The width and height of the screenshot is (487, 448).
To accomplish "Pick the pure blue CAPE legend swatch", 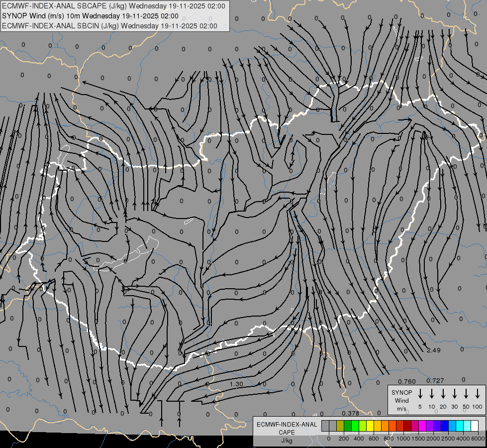I will click(445, 426).
